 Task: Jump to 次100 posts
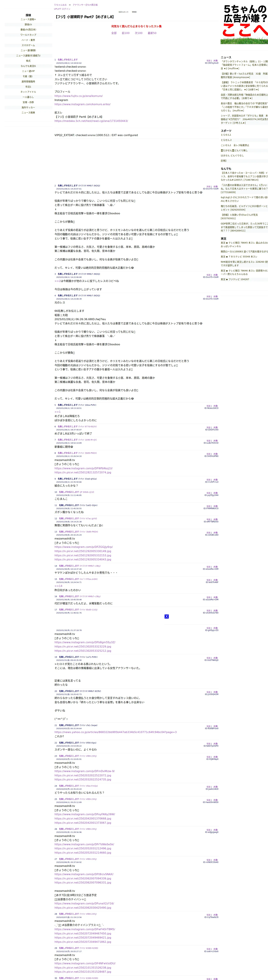138,33
